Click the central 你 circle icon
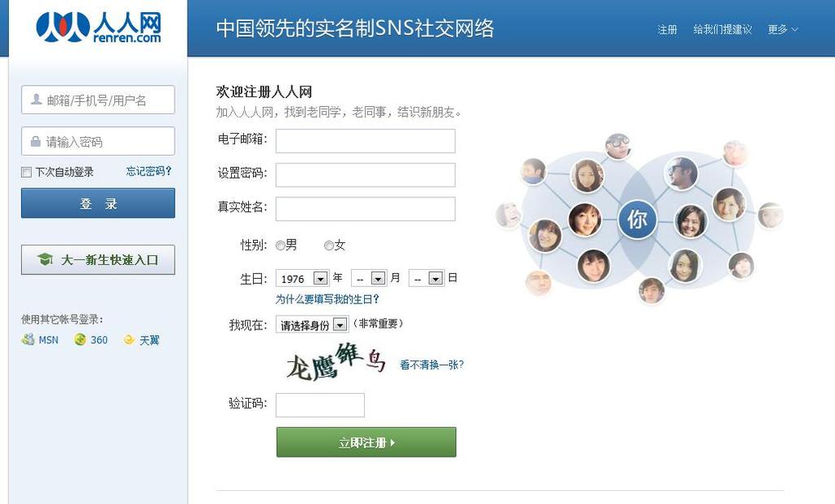This screenshot has width=835, height=504. pos(637,219)
